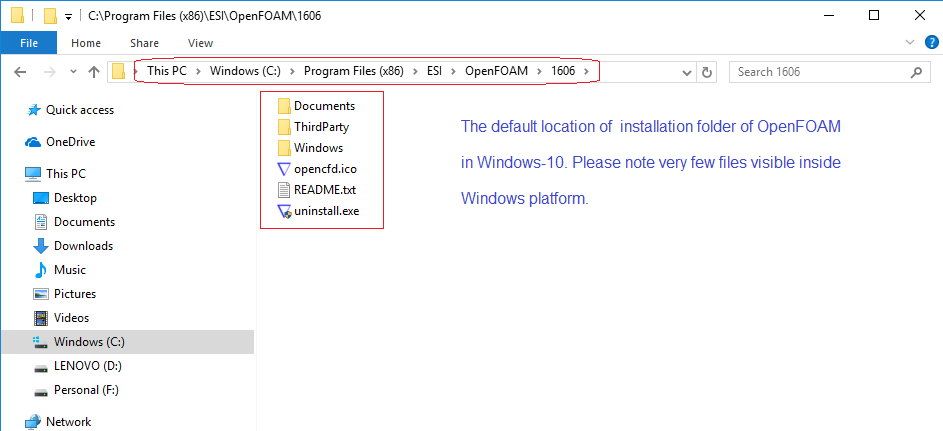Open the Quick Access Toolbar customize dropdown
The height and width of the screenshot is (431, 943).
click(x=68, y=16)
